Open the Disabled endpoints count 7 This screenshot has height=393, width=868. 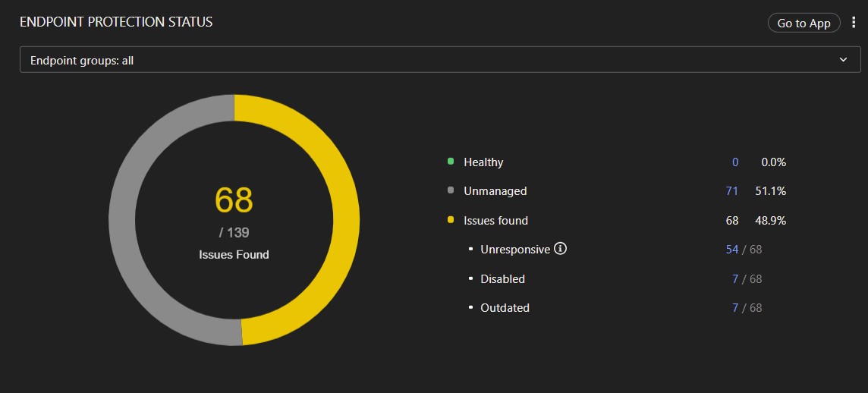[x=734, y=279]
